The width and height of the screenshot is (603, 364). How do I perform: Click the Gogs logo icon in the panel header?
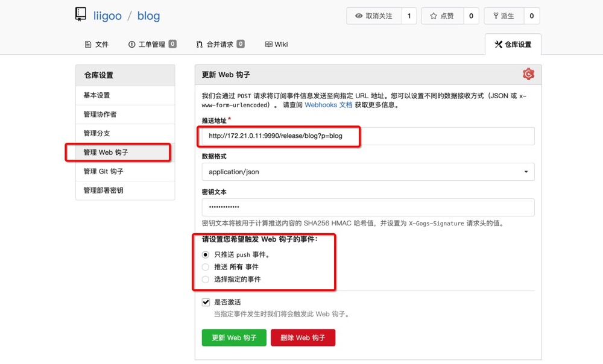tap(528, 74)
